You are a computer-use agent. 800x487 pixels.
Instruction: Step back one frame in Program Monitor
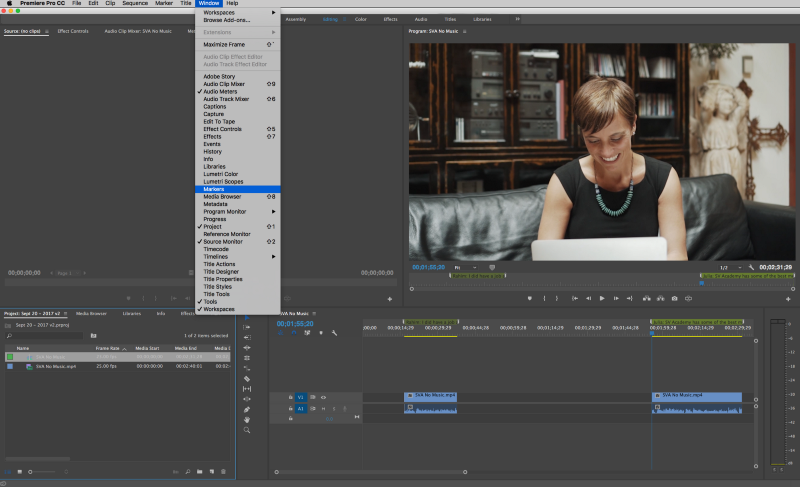(588, 298)
